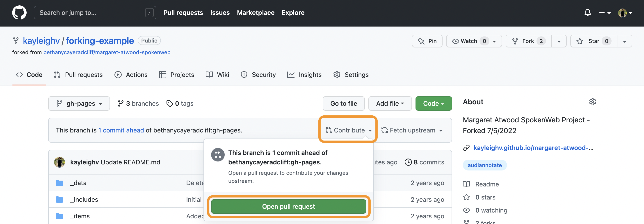Open the GitHub home logo
The height and width of the screenshot is (224, 644).
pyautogui.click(x=19, y=12)
